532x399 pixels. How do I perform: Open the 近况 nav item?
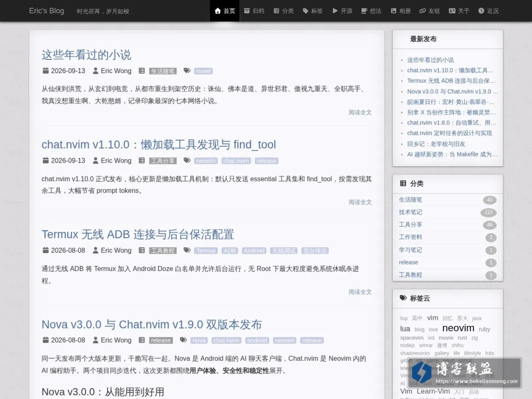488,11
